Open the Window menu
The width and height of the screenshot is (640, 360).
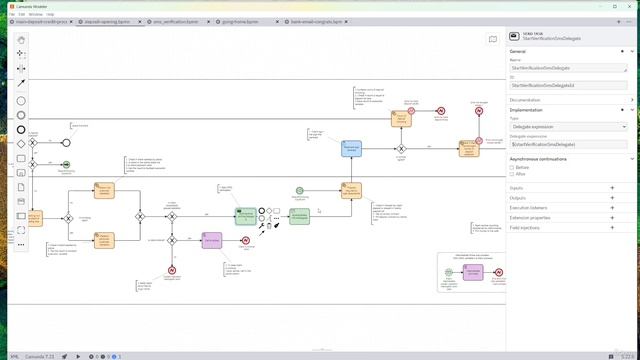pyautogui.click(x=36, y=14)
